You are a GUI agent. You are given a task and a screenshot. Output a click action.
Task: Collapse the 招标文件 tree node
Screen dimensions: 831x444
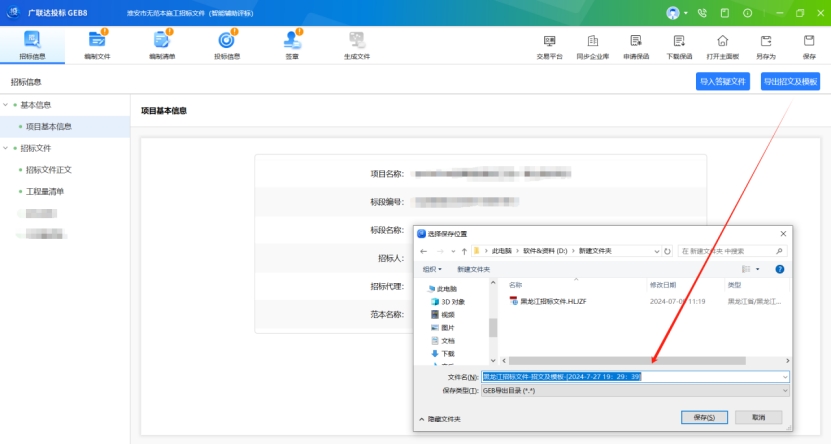5,148
